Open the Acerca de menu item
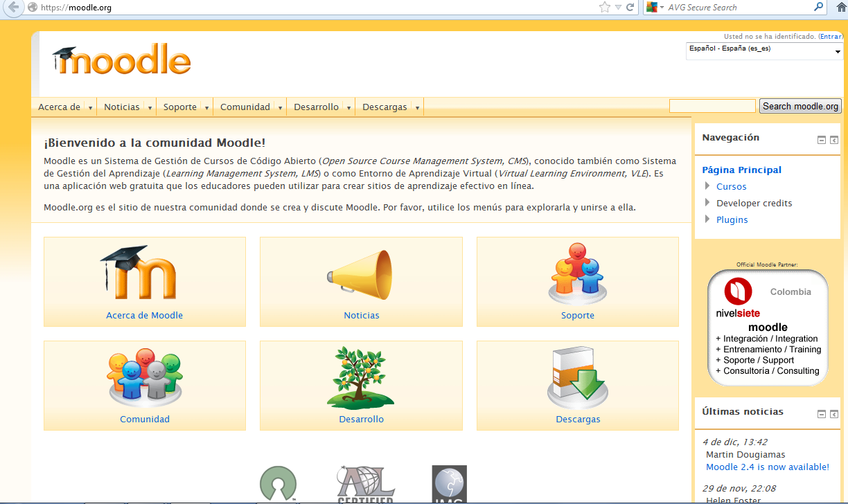This screenshot has height=504, width=848. 59,107
